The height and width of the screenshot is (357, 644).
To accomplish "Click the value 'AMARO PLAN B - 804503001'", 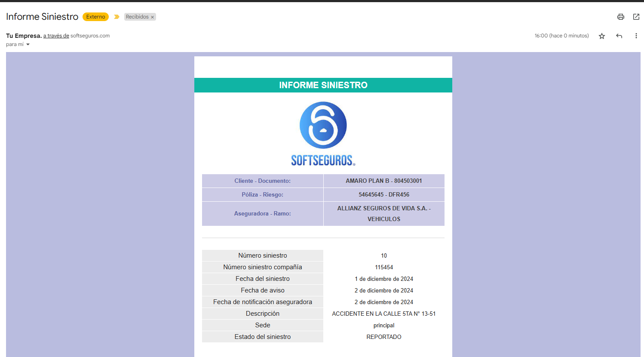I will click(384, 181).
